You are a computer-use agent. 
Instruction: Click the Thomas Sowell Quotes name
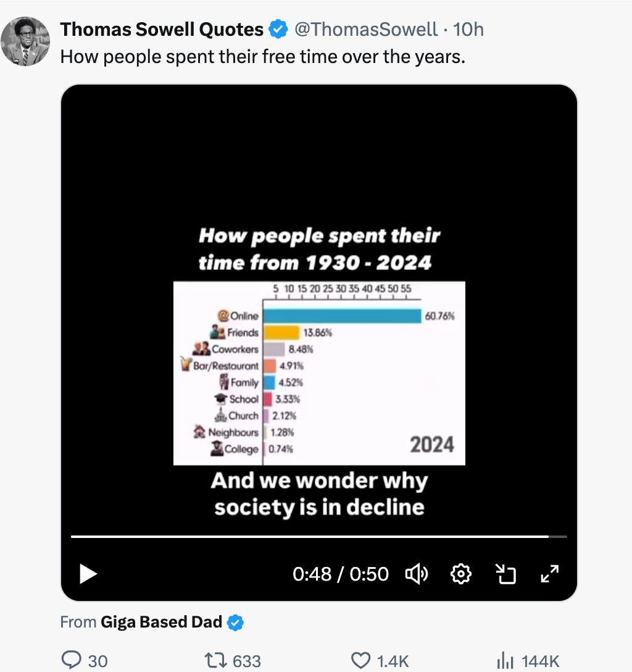tap(162, 29)
